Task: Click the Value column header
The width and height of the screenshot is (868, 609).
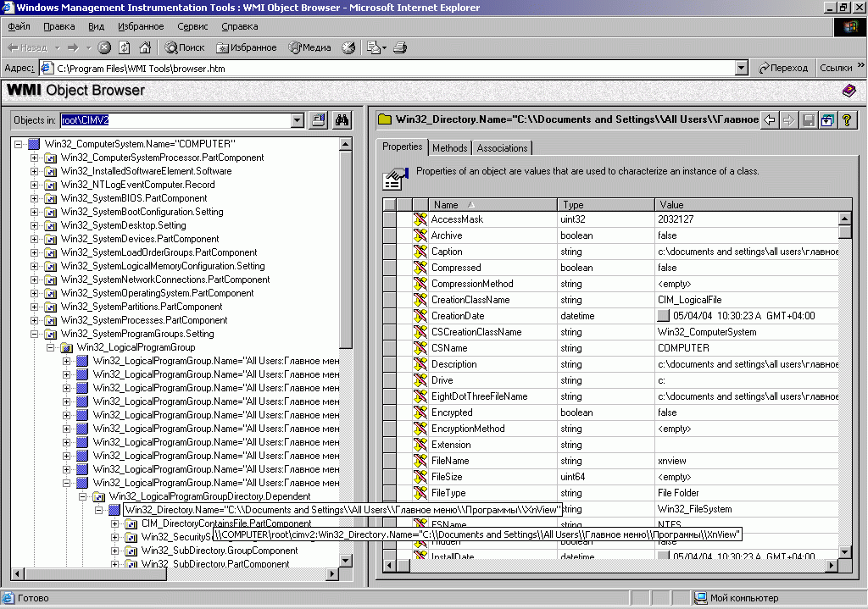Action: [x=753, y=205]
